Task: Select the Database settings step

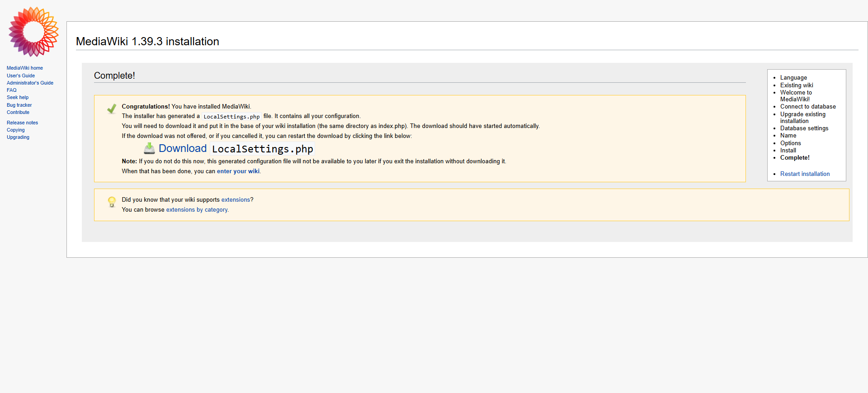Action: point(804,128)
